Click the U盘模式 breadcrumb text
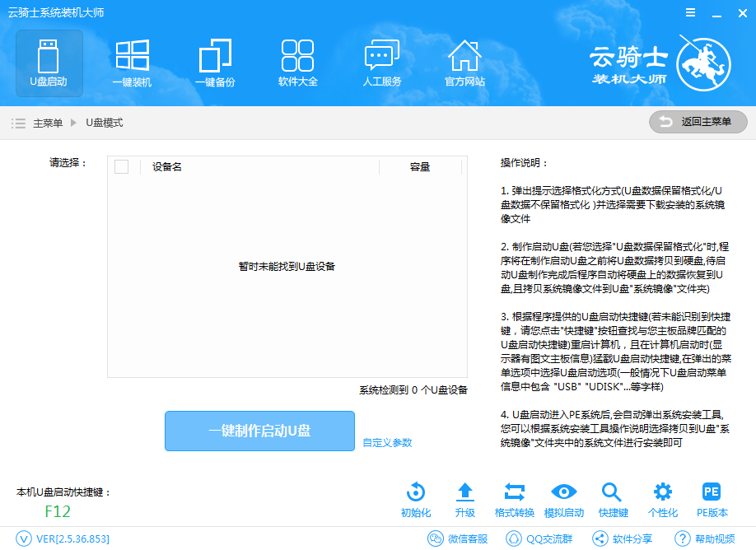Screen dimensions: 756x550 [104, 123]
